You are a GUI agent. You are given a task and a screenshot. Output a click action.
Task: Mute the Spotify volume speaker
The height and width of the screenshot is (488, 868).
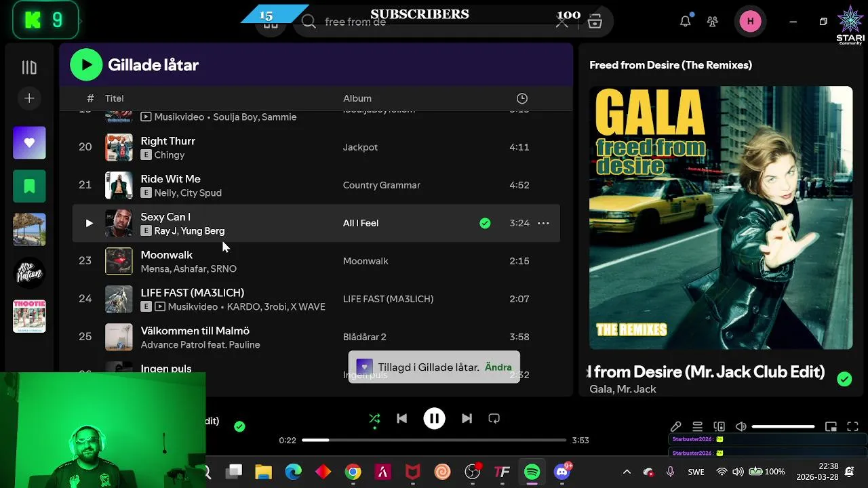click(x=741, y=426)
